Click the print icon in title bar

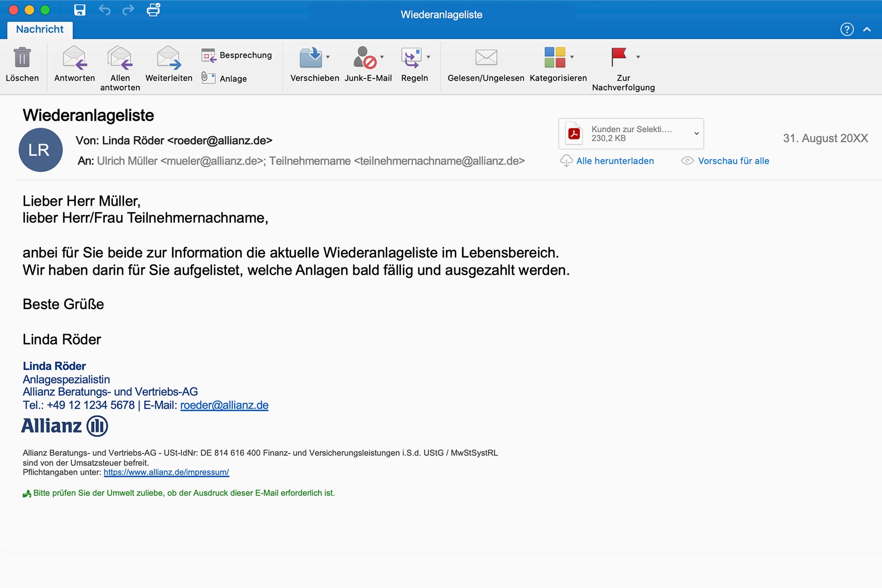tap(153, 10)
